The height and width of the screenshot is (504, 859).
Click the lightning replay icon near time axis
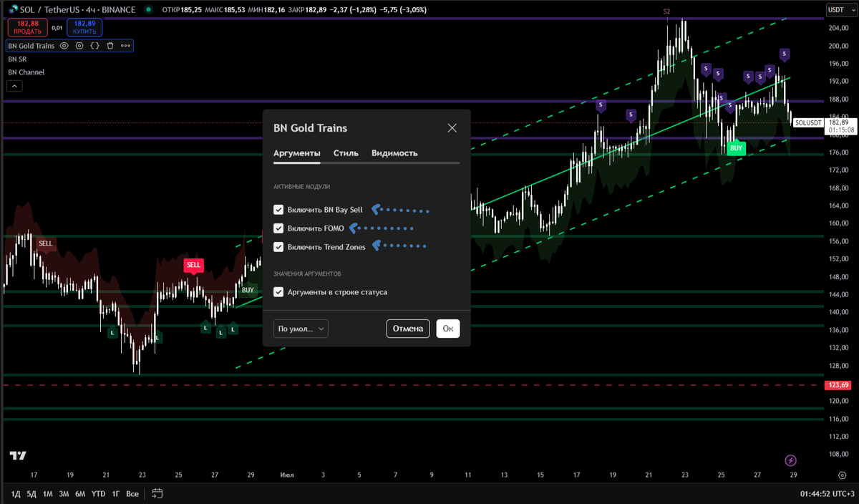[x=790, y=460]
